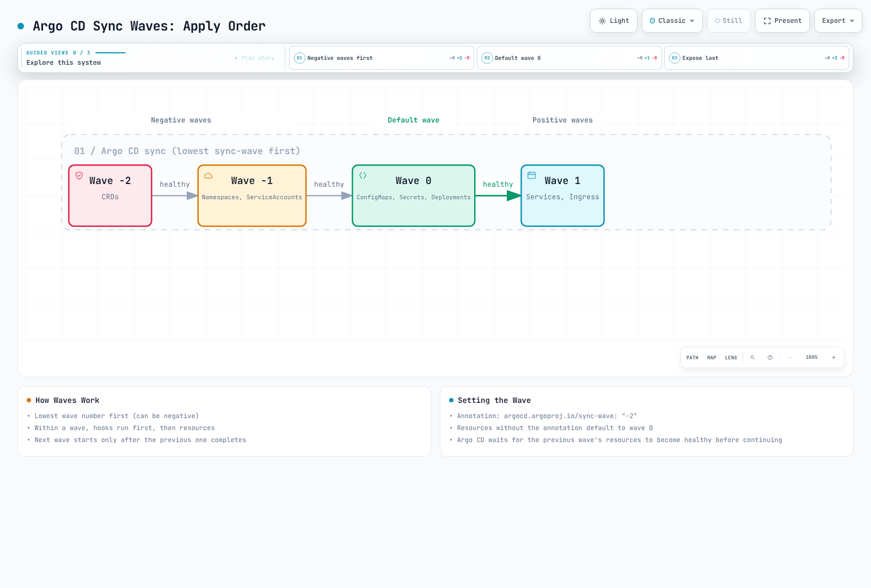Image resolution: width=871 pixels, height=588 pixels.
Task: Click the Explore this system label
Action: (x=64, y=63)
